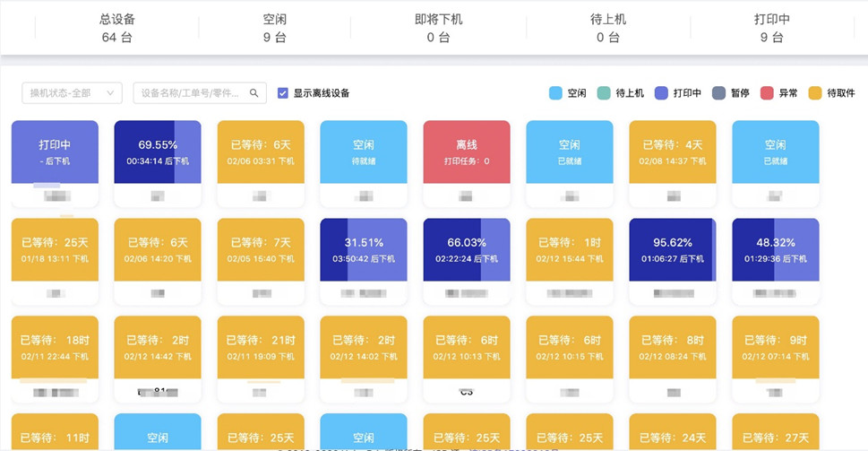868x451 pixels.
Task: Click the blue 空闲 legend swatch
Action: coord(555,93)
